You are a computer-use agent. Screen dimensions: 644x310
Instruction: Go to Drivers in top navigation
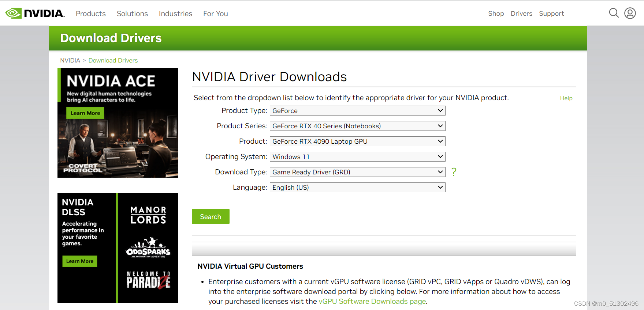coord(521,14)
